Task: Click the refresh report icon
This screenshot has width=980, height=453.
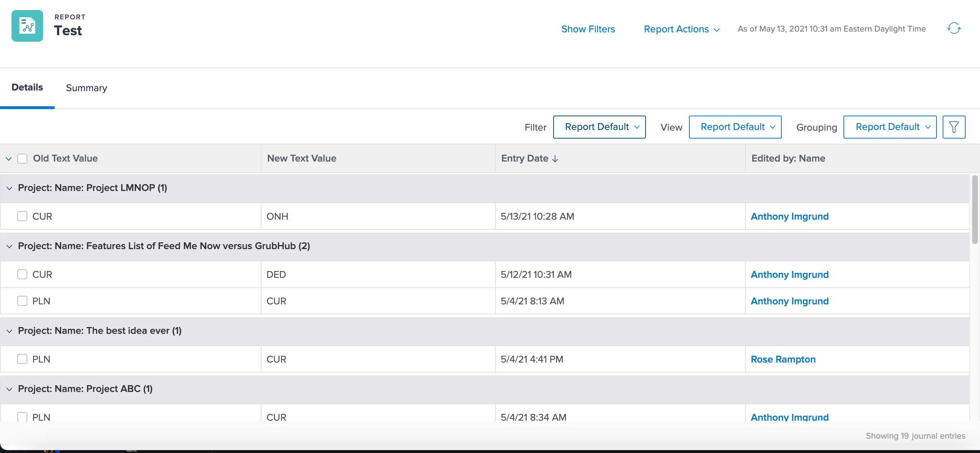Action: [x=953, y=28]
